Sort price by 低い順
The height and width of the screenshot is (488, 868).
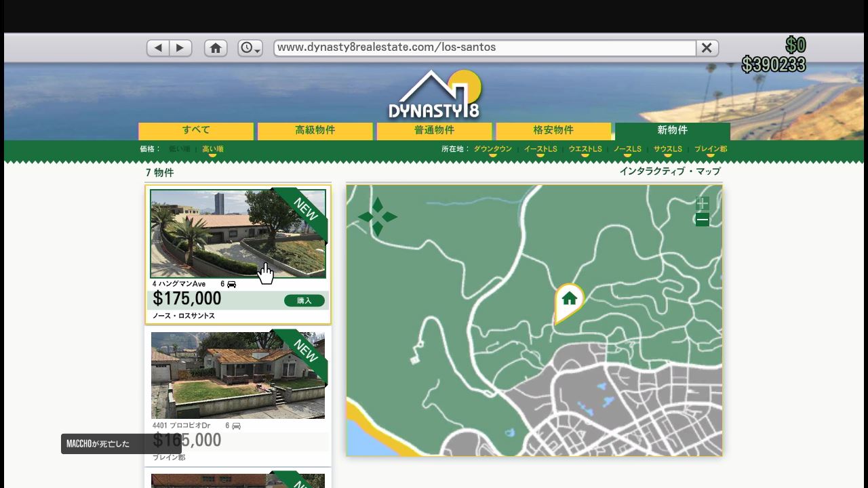pos(179,149)
